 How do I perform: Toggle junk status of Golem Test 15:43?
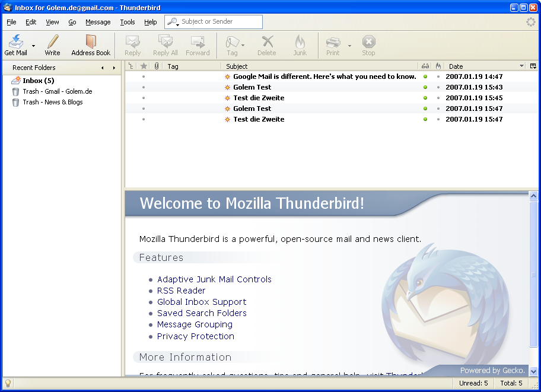click(x=438, y=87)
